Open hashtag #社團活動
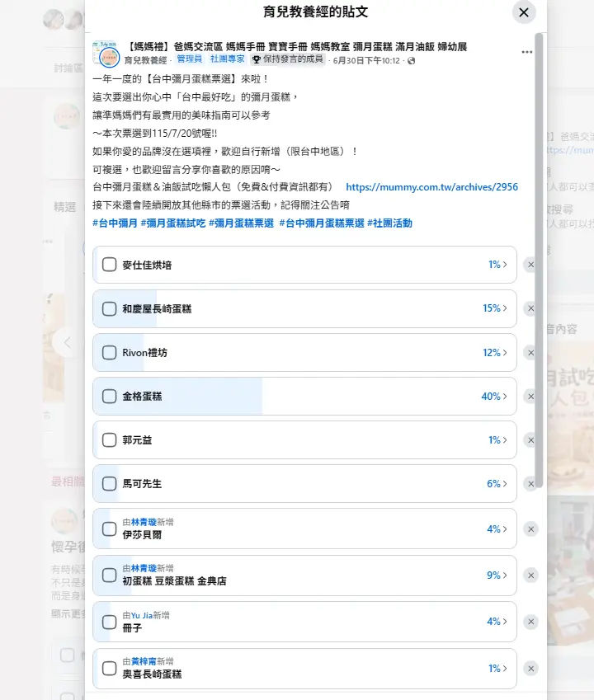594x700 pixels. click(389, 223)
